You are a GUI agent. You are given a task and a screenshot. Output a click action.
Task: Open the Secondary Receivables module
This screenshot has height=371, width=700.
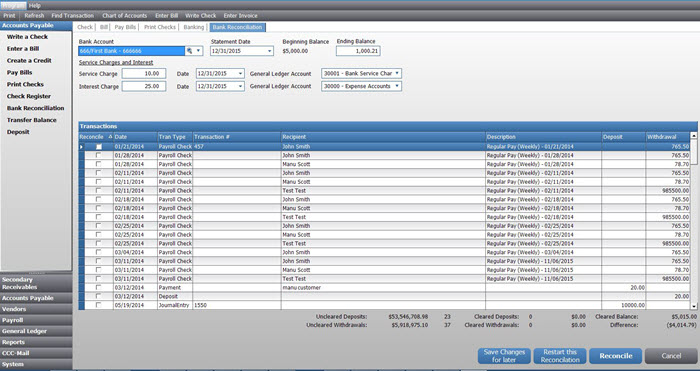tap(36, 283)
